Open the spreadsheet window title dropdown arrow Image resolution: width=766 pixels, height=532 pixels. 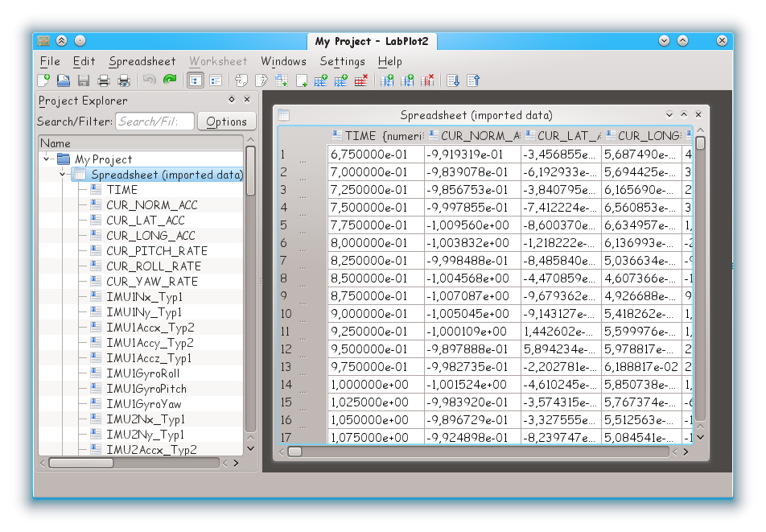tap(669, 115)
